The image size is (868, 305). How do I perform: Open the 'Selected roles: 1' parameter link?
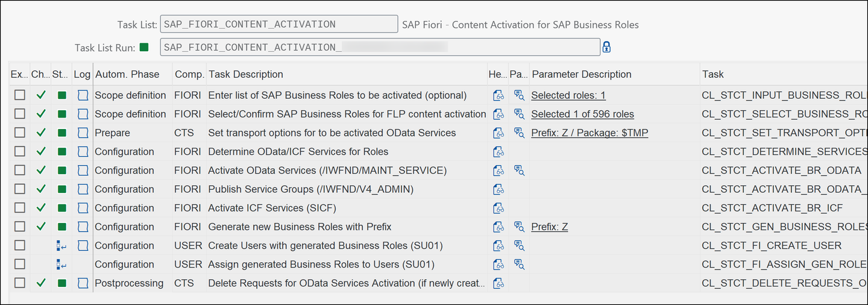pyautogui.click(x=568, y=95)
